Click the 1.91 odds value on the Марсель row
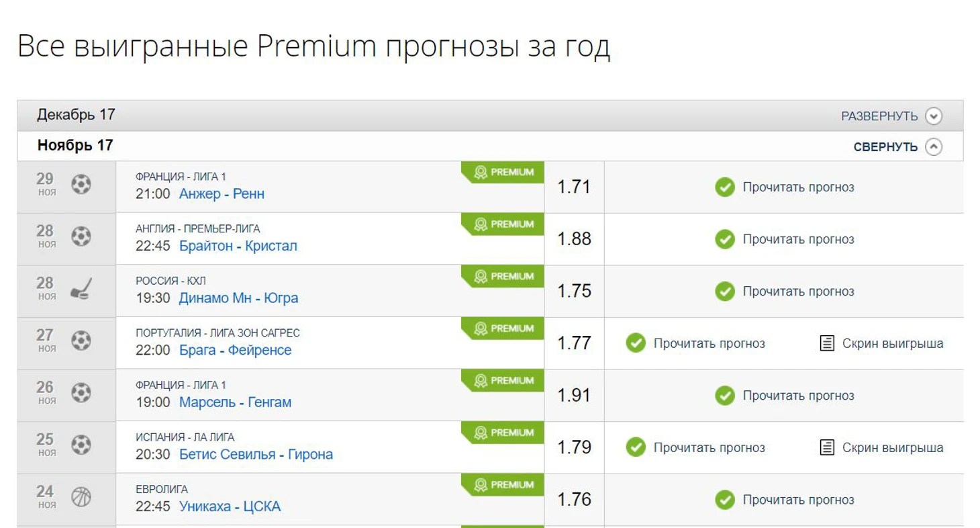Viewport: 980px width, 528px height. pyautogui.click(x=574, y=395)
